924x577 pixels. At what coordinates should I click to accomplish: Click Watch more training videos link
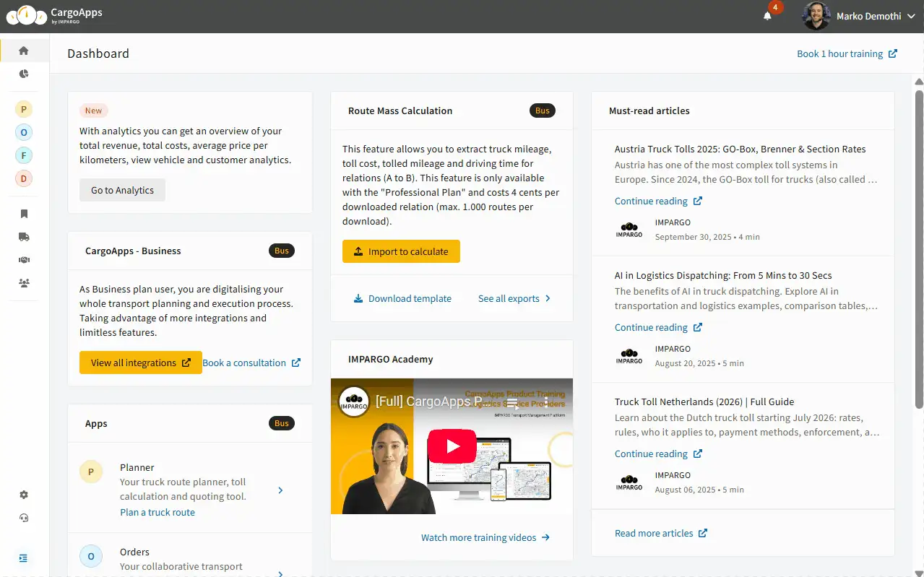[x=485, y=537]
